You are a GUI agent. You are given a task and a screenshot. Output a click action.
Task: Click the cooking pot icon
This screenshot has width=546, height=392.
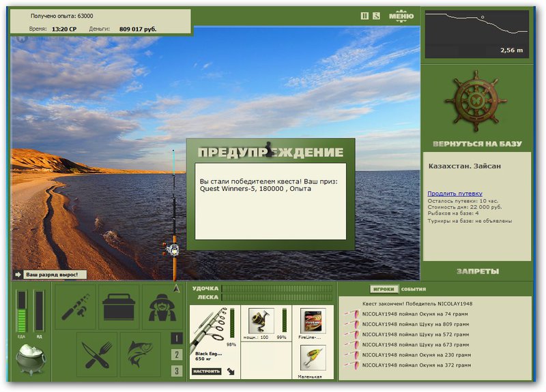[30, 360]
